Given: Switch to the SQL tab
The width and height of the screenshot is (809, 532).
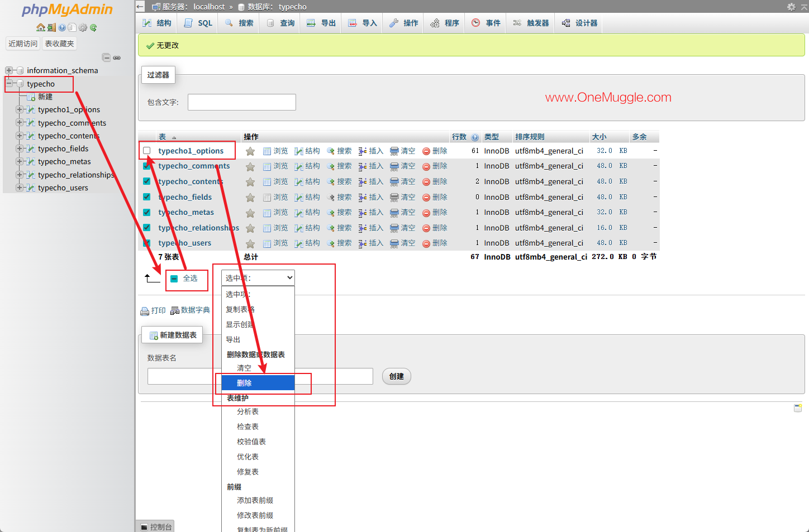Looking at the screenshot, I should pos(198,23).
